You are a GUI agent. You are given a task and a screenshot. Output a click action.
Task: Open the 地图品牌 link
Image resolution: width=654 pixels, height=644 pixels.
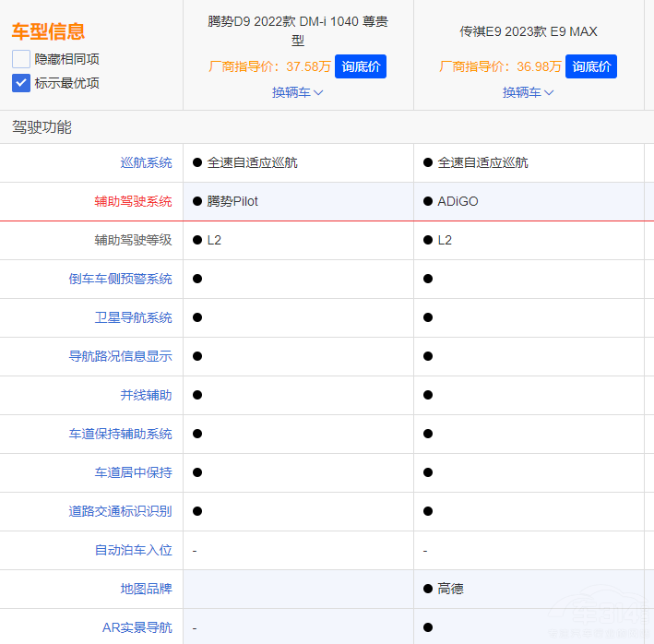click(146, 589)
